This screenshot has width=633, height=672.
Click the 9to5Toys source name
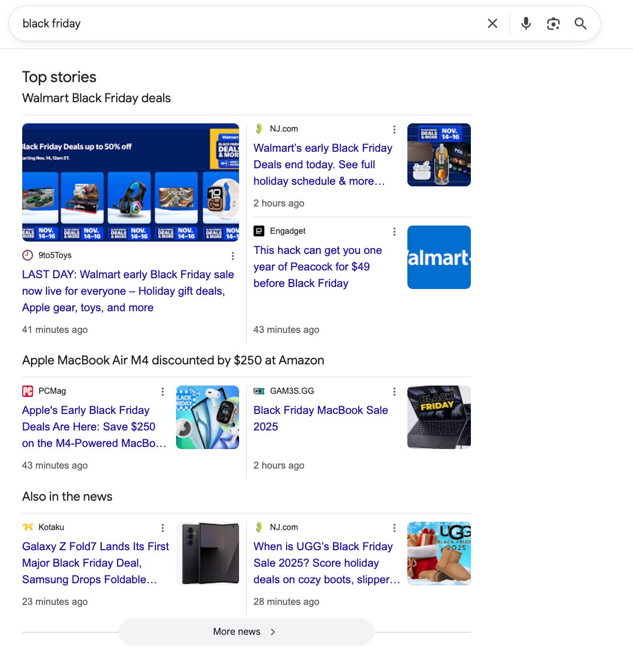(x=55, y=255)
